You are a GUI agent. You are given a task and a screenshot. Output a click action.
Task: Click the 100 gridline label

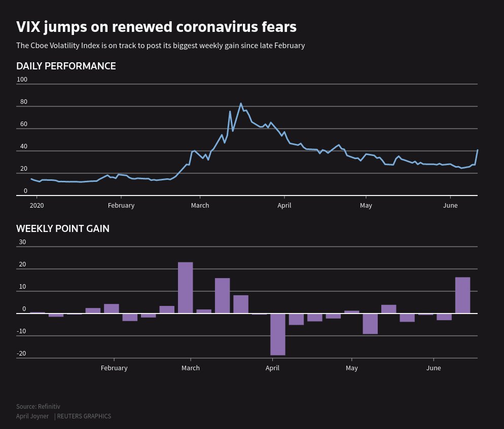tap(22, 80)
